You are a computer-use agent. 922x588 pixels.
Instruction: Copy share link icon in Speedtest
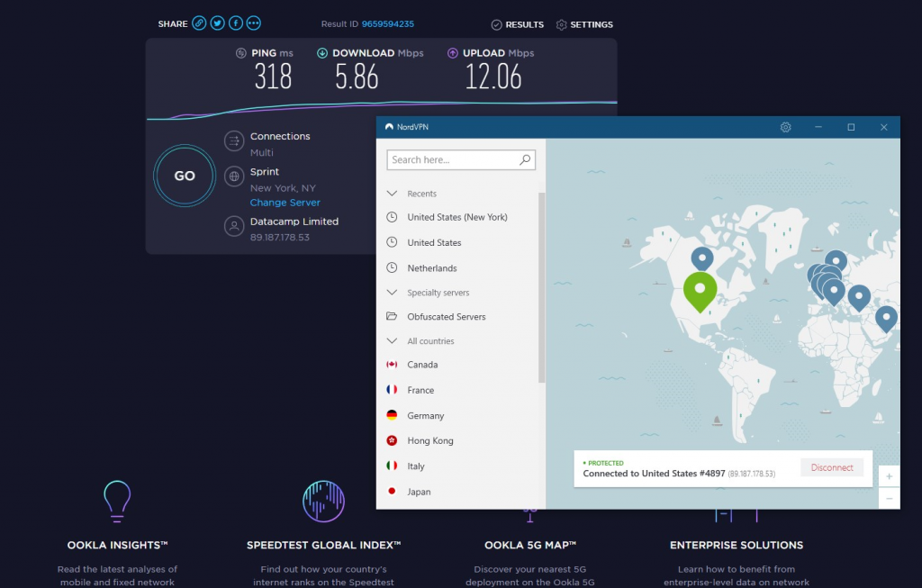(199, 23)
